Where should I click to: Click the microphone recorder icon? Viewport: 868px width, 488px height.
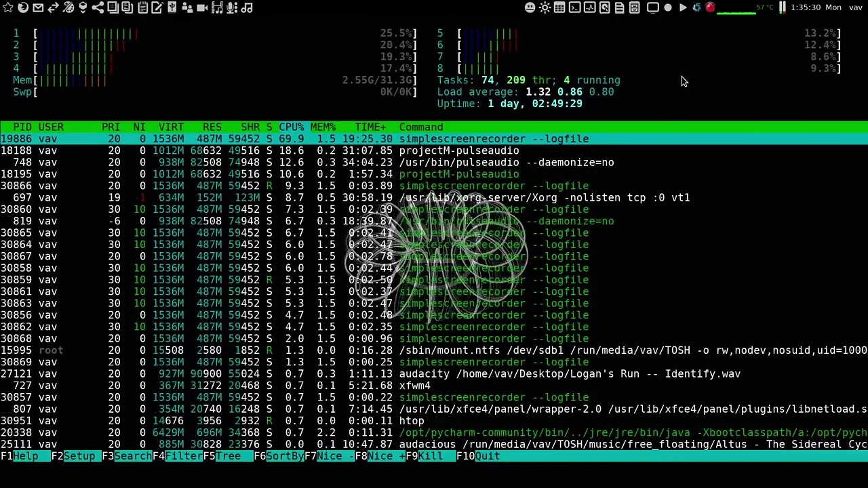click(x=232, y=7)
